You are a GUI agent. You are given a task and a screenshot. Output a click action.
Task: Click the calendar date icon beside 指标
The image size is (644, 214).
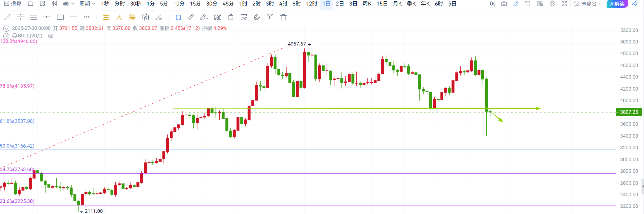31,4
